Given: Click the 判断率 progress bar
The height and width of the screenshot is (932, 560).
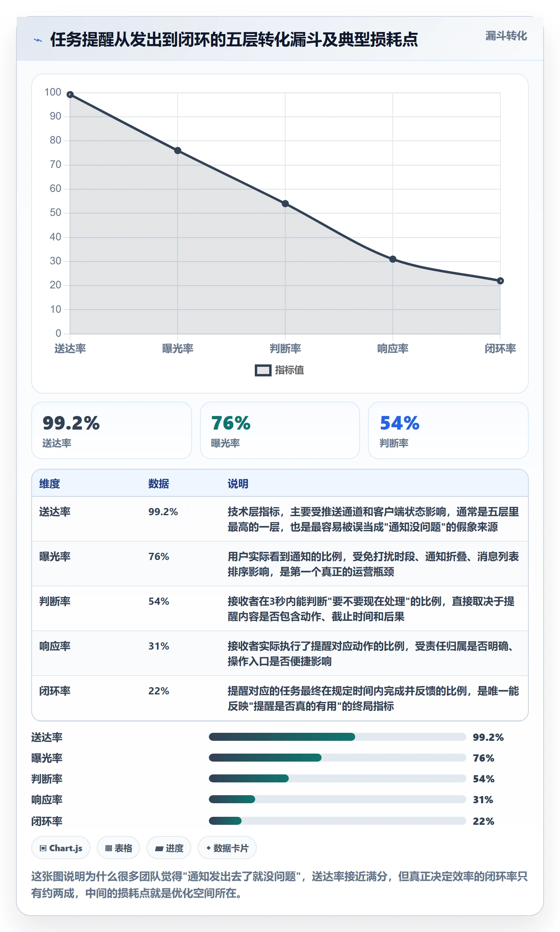Looking at the screenshot, I should (x=338, y=778).
